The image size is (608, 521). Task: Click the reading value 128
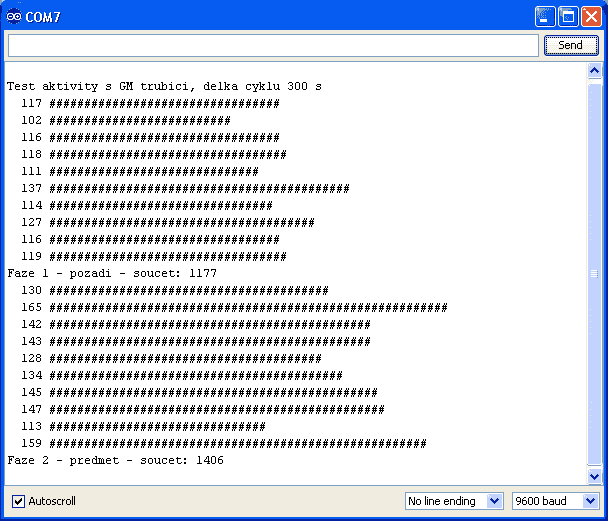point(31,358)
